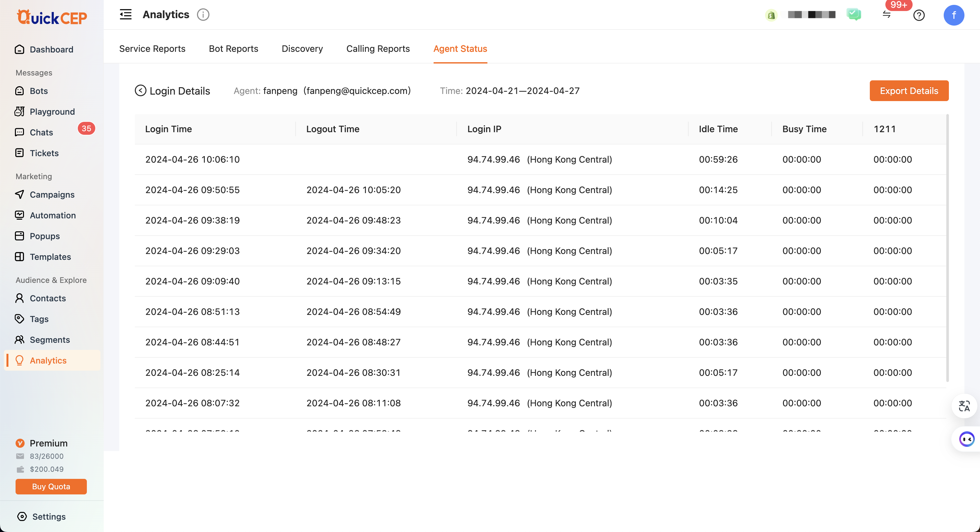Click the QuickCEP logo

pos(52,17)
